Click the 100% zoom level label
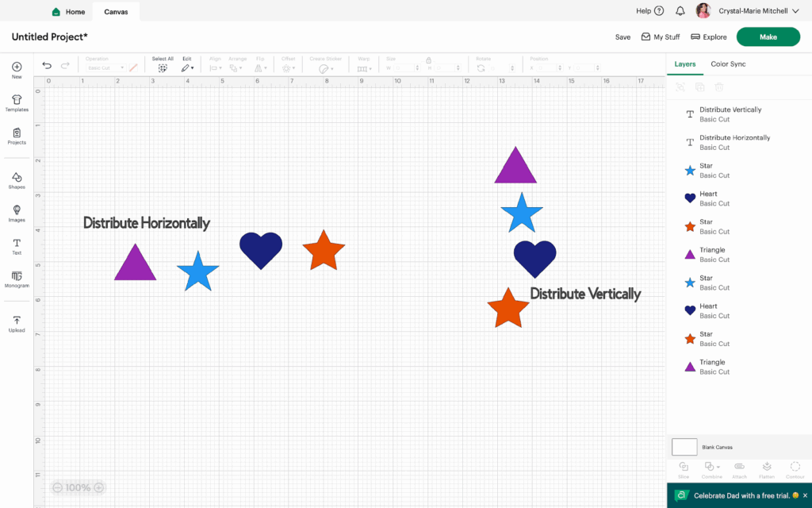812x508 pixels. [79, 487]
